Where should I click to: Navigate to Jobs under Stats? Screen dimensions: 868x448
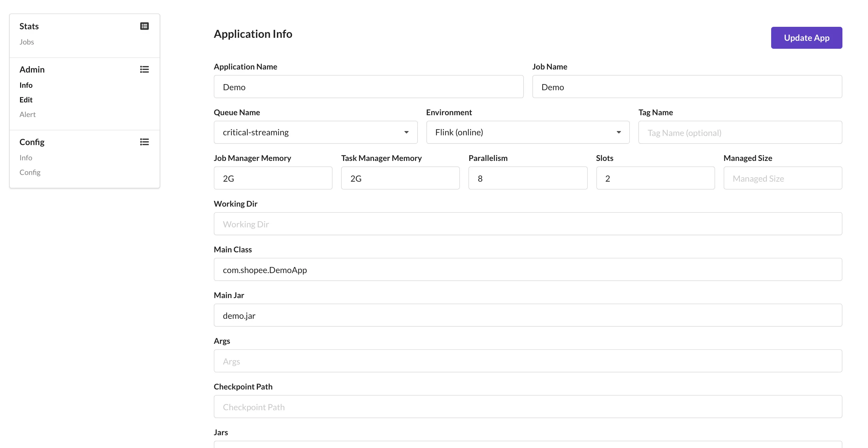click(26, 42)
